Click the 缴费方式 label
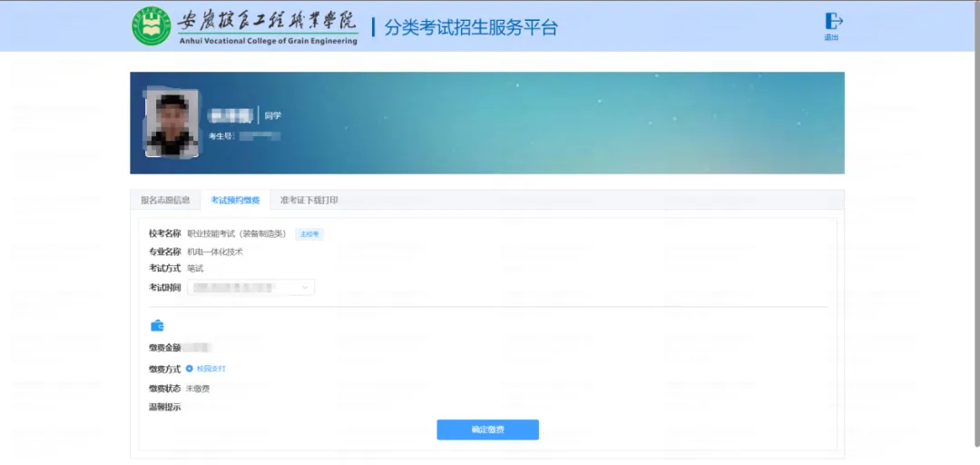The height and width of the screenshot is (465, 980). coord(165,369)
